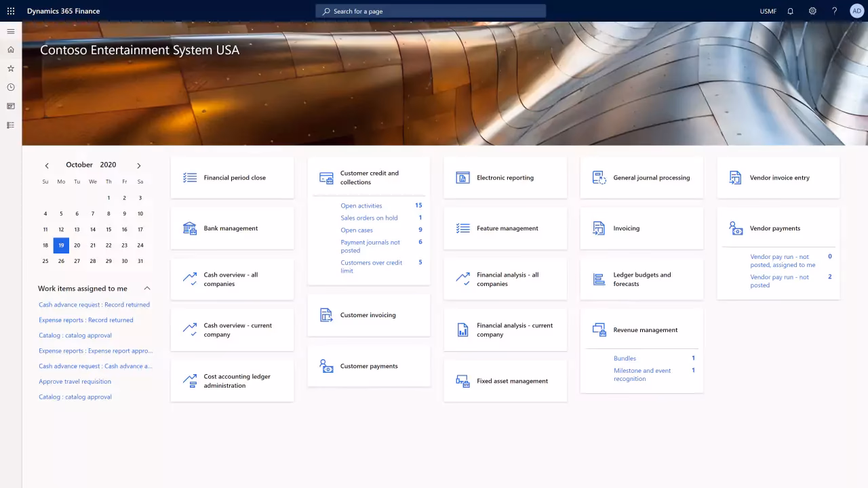Screen dimensions: 868x488
Task: Click the Electronic reporting workspace icon
Action: tap(463, 177)
